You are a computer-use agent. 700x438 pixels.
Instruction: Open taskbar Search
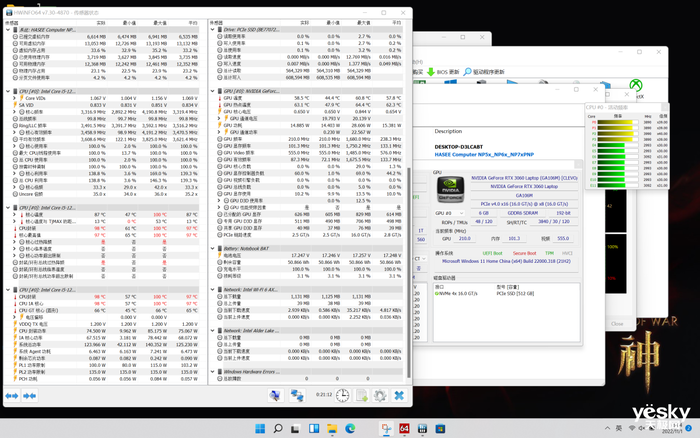[x=278, y=429]
